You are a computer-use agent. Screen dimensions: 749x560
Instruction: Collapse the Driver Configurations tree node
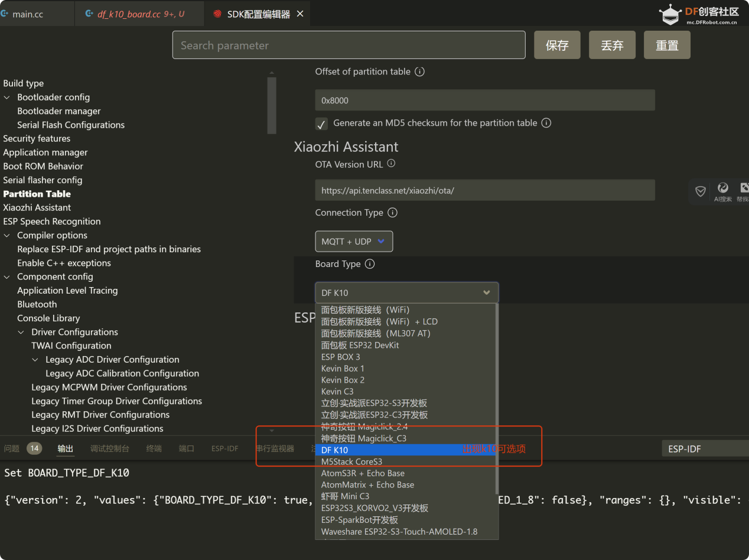point(21,332)
